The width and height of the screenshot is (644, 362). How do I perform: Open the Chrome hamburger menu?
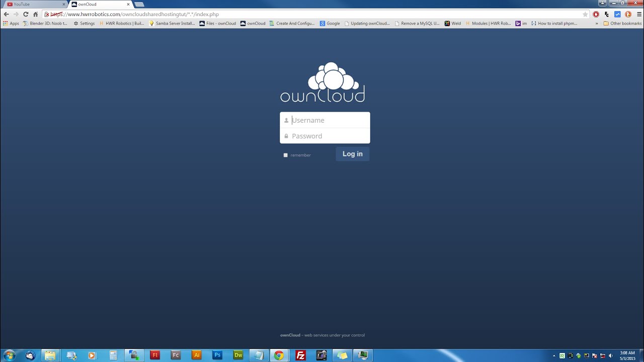click(x=639, y=15)
